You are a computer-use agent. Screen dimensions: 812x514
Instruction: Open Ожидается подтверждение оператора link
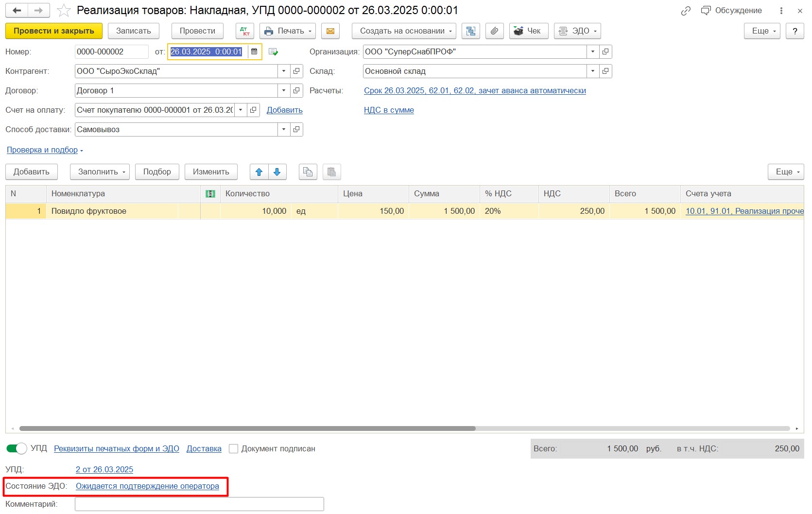coord(147,486)
